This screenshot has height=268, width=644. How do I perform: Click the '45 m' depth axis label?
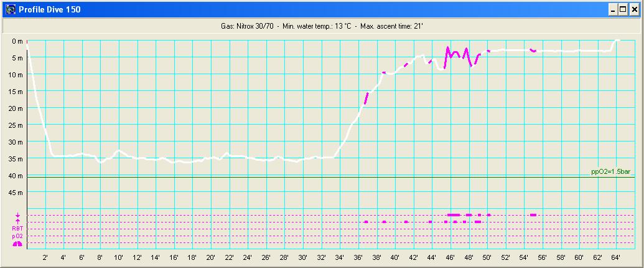17,193
